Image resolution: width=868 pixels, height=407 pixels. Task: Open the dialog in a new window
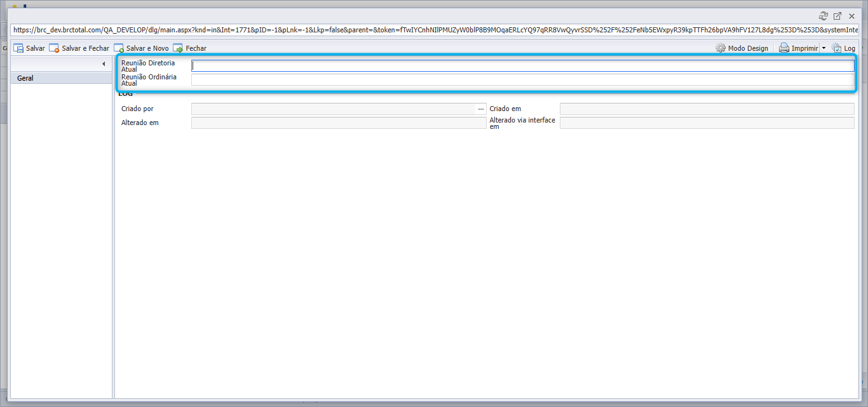coord(837,17)
